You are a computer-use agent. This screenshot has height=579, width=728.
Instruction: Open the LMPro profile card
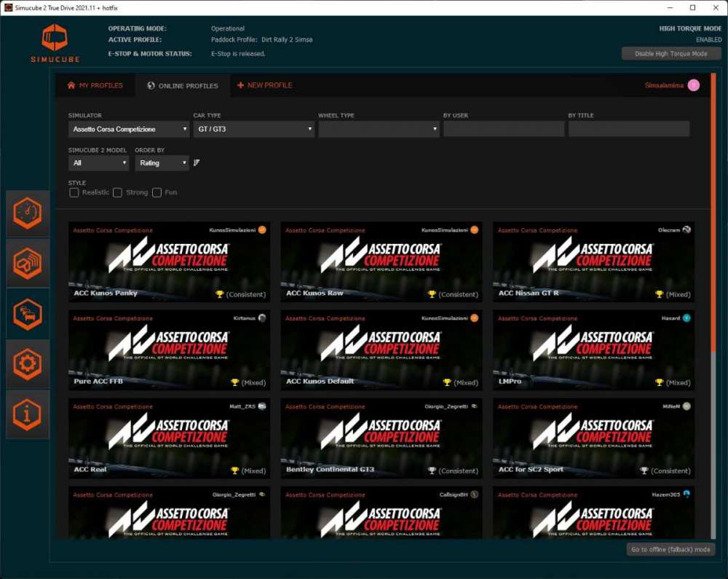coord(594,350)
